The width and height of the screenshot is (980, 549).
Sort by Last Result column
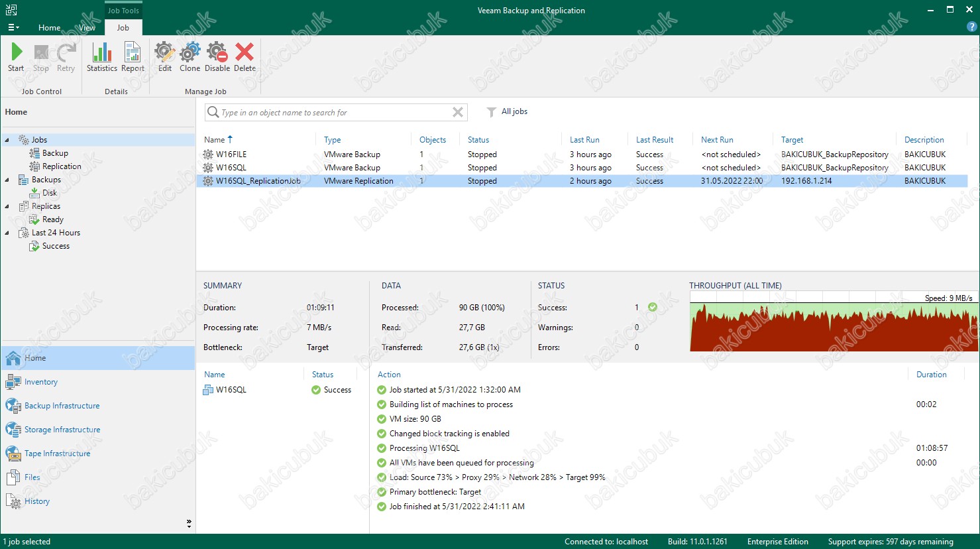[655, 140]
